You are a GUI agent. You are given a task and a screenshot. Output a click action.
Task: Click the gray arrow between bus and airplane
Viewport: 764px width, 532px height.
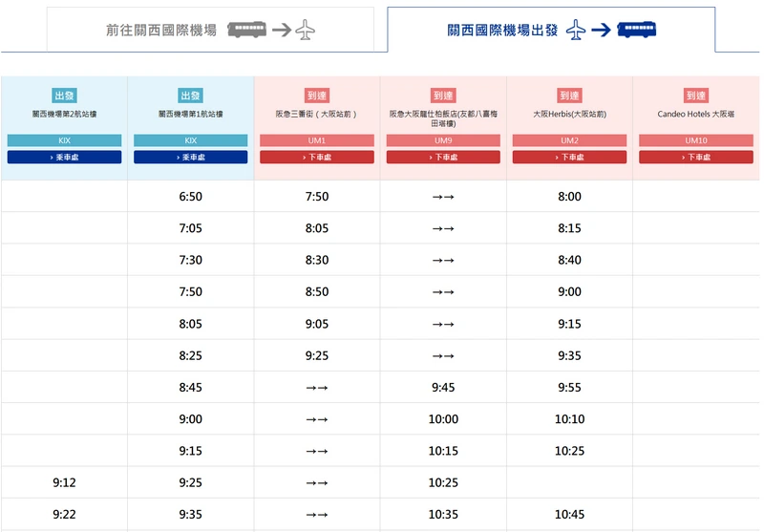click(281, 30)
